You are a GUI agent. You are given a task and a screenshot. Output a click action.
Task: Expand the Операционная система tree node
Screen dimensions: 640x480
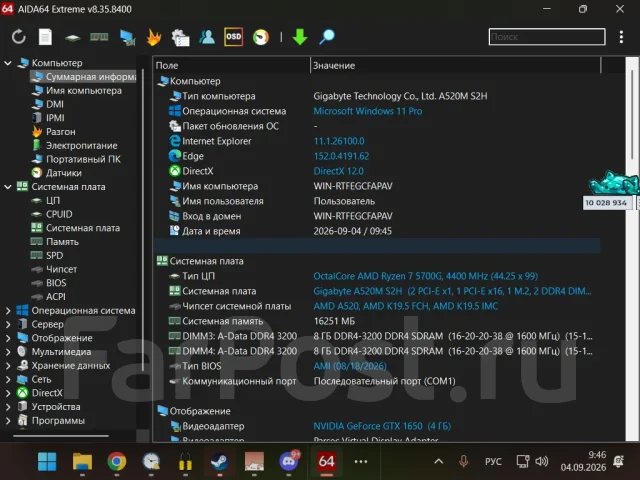point(8,311)
